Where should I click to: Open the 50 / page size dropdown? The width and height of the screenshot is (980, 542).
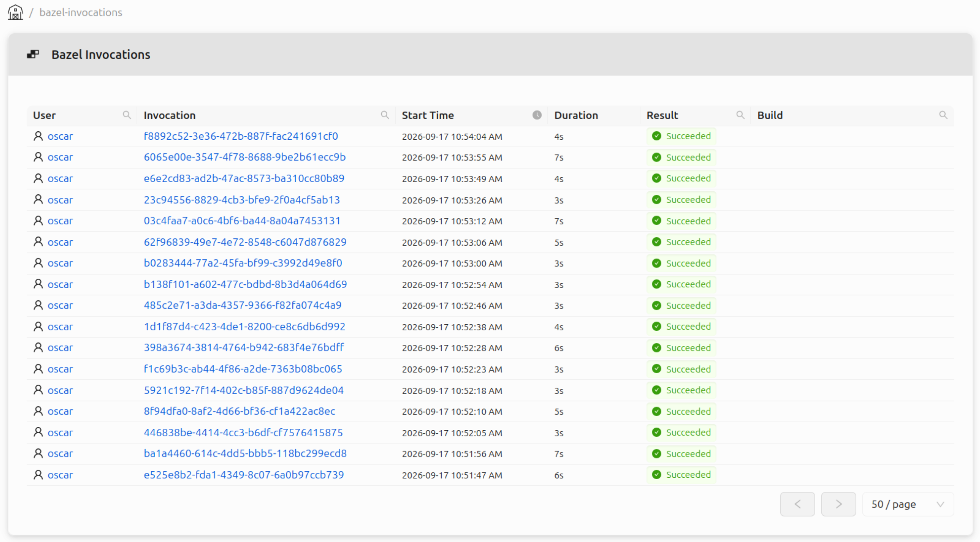click(x=908, y=504)
